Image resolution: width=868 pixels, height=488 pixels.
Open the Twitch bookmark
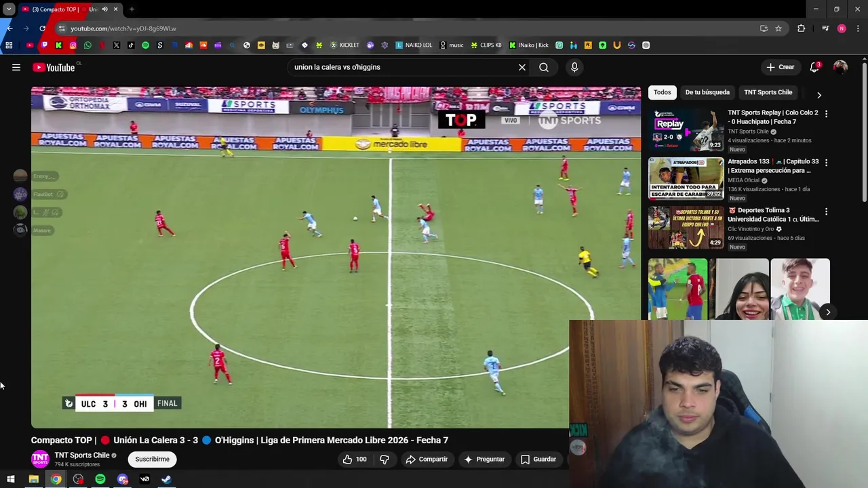click(x=44, y=45)
